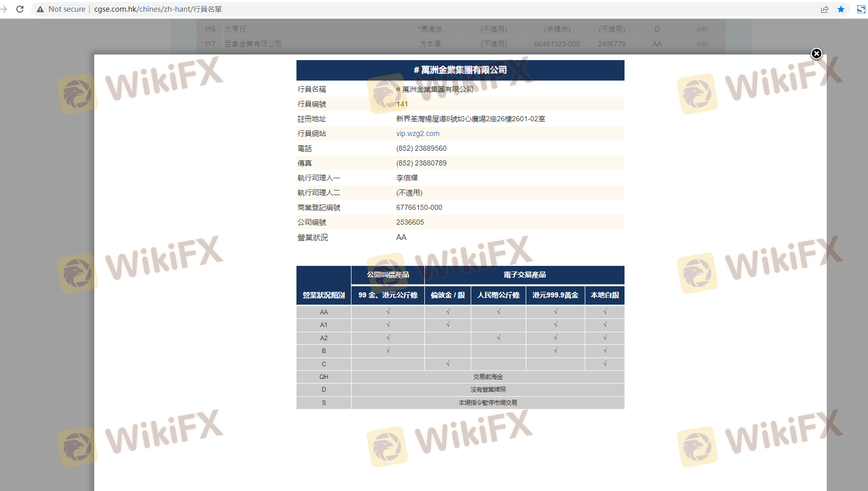The width and height of the screenshot is (868, 491).
Task: Reload the current page
Action: (x=20, y=9)
